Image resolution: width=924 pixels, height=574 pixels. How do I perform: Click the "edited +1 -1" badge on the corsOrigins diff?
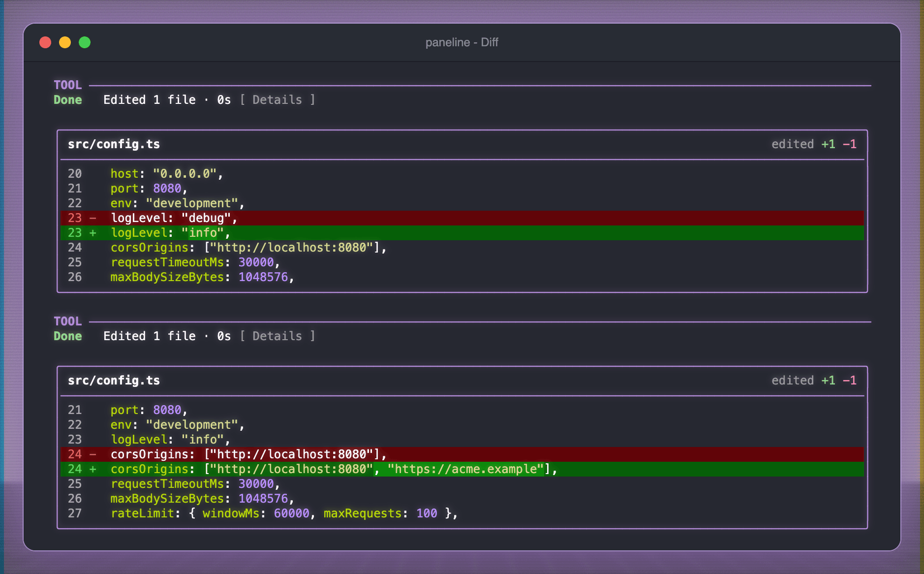pos(814,381)
